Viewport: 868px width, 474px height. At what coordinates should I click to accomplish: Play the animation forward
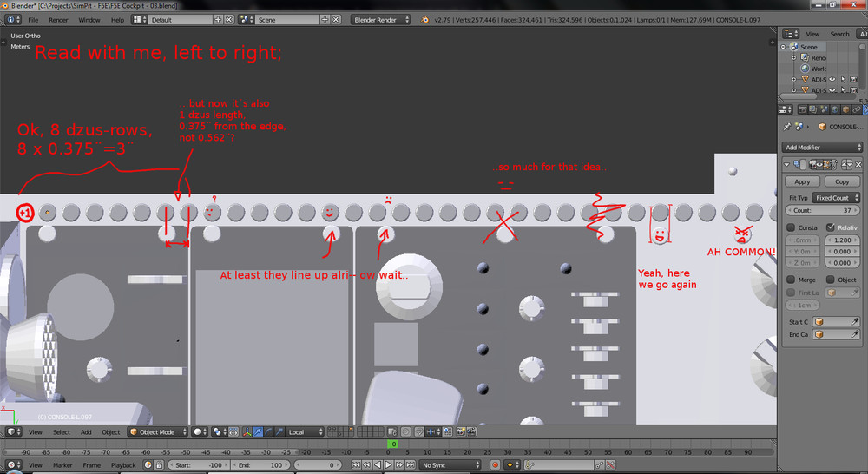pos(388,465)
